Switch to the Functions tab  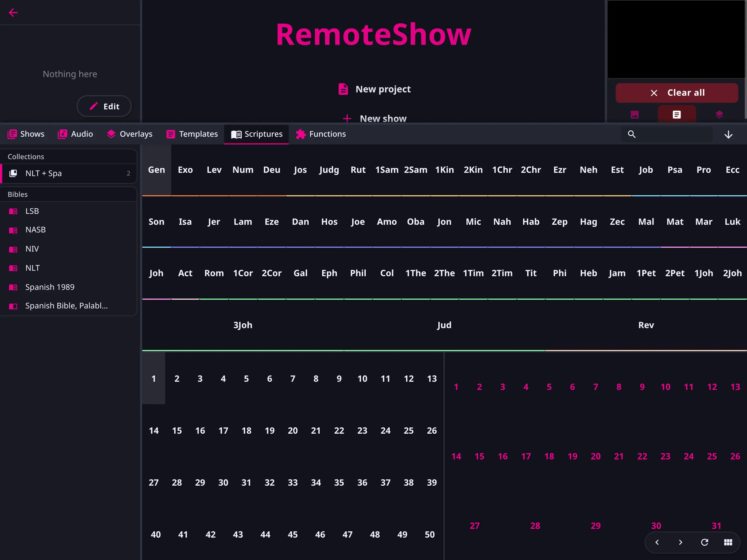coord(320,134)
